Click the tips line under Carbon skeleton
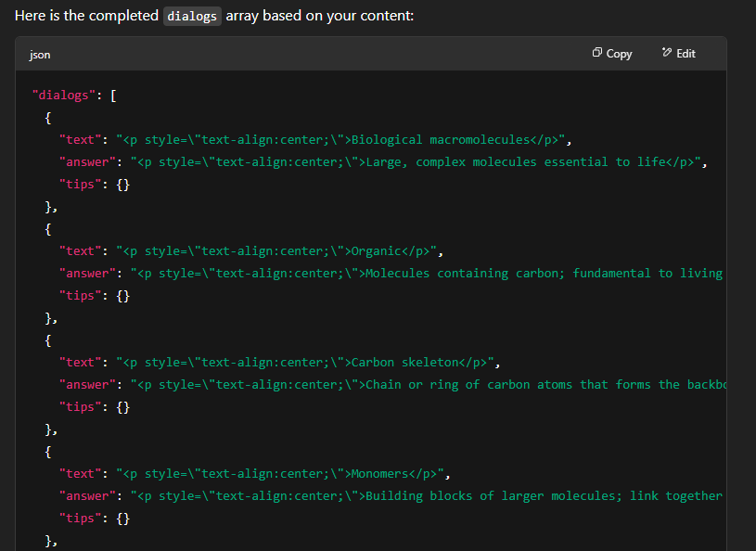 (95, 407)
